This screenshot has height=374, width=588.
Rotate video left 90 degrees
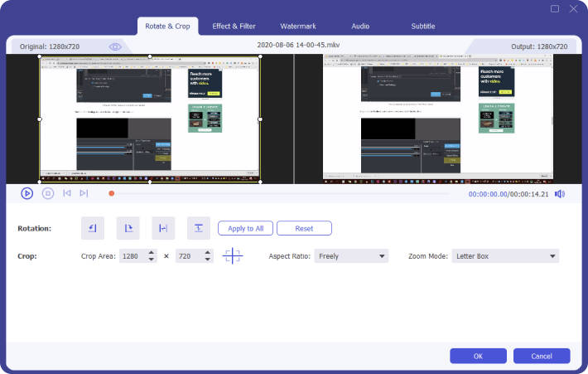[93, 228]
